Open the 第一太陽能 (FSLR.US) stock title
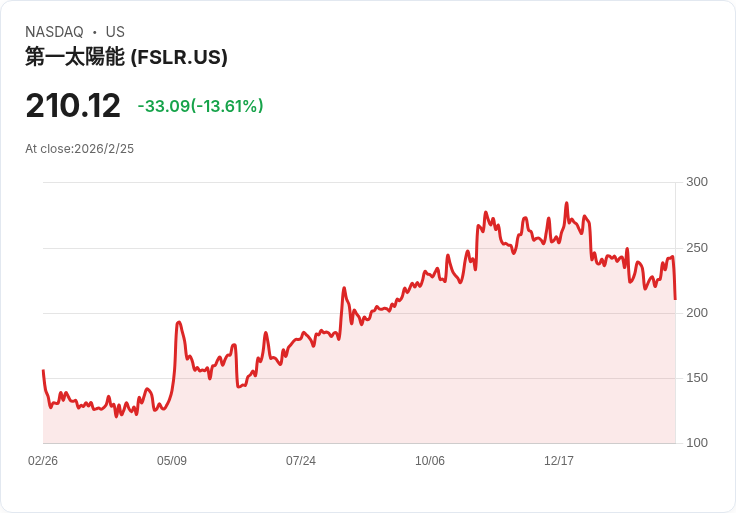Image resolution: width=736 pixels, height=513 pixels. pos(126,58)
